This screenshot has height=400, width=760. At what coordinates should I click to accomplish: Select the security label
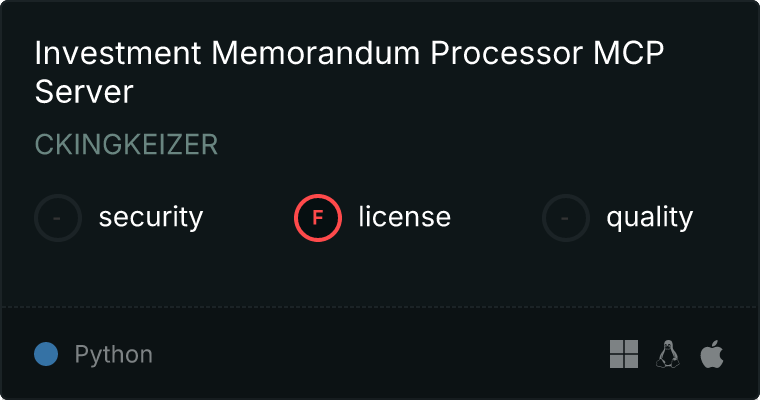(151, 217)
